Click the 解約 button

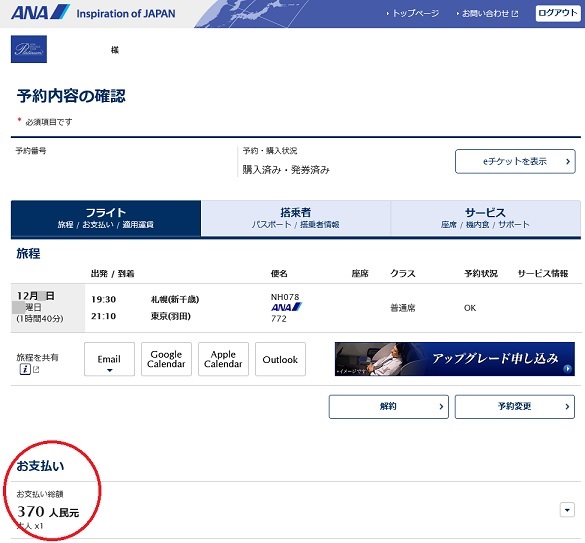point(389,406)
